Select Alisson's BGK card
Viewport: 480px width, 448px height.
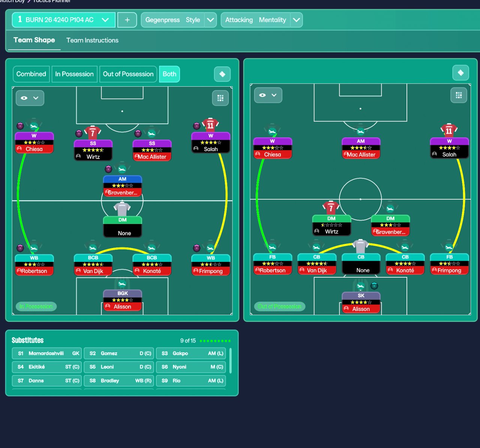tap(122, 300)
